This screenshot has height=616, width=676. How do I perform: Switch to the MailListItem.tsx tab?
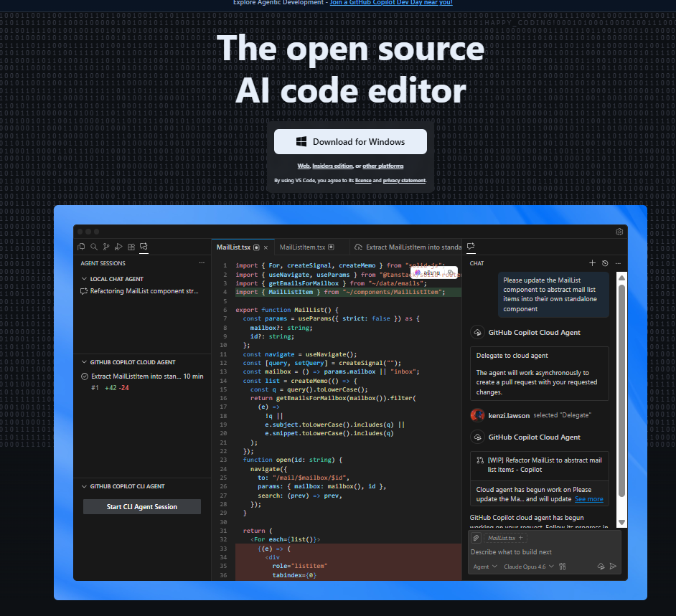click(303, 247)
